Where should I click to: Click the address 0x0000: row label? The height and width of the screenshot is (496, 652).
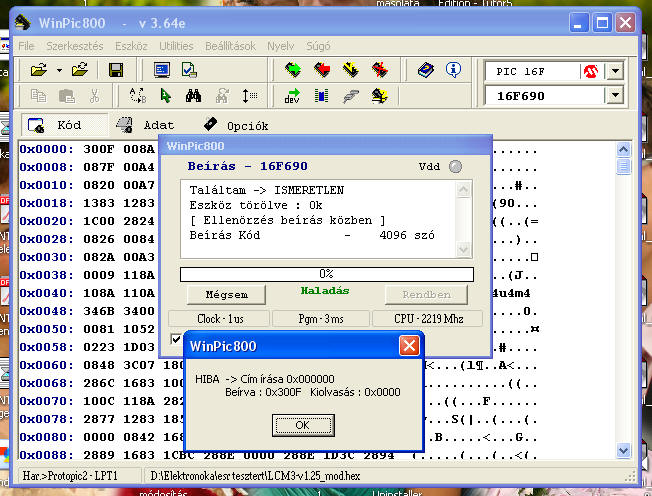(x=46, y=149)
